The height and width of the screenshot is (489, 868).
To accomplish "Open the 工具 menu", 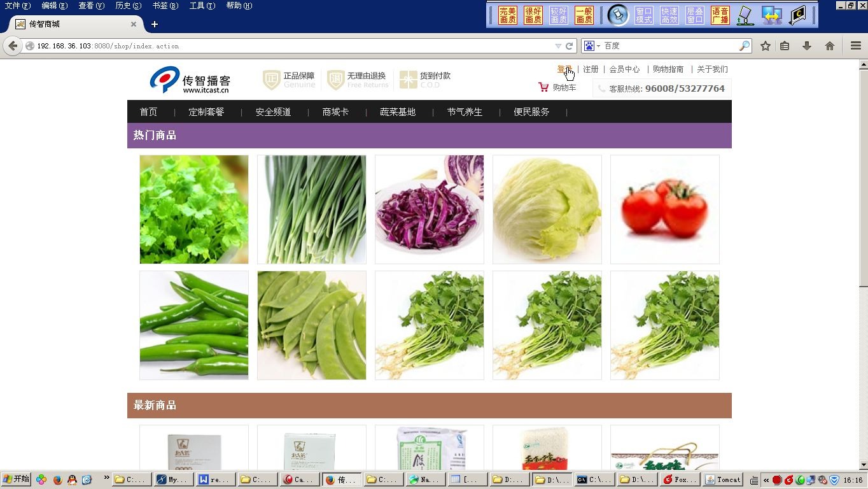I will click(202, 6).
